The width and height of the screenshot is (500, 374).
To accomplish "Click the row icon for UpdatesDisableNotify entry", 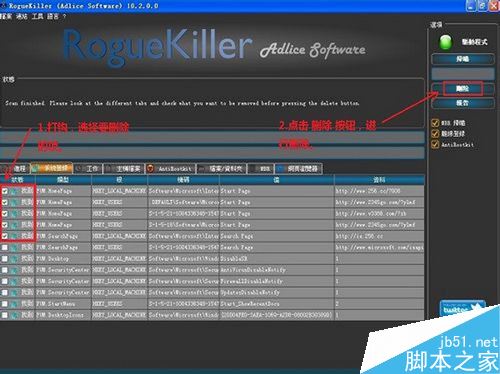I will click(x=14, y=293).
